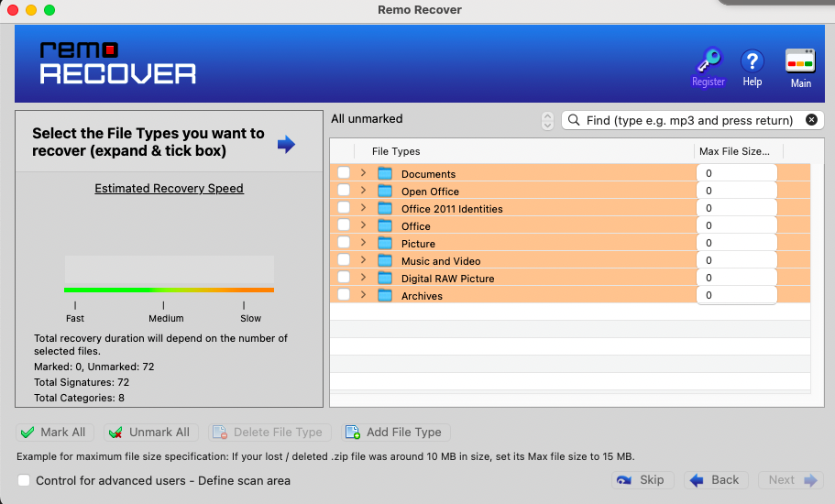835x504 pixels.
Task: Edit Max File Size for Open Office
Action: click(x=737, y=191)
